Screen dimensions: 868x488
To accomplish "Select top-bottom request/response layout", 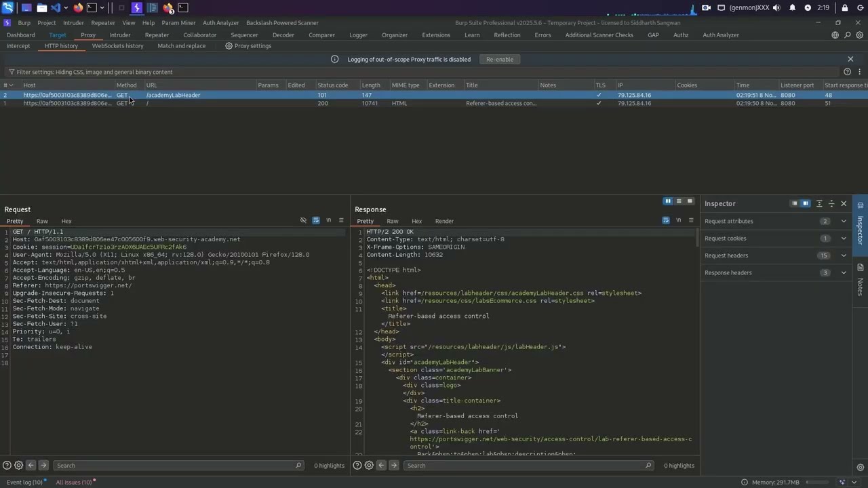I will pos(679,201).
